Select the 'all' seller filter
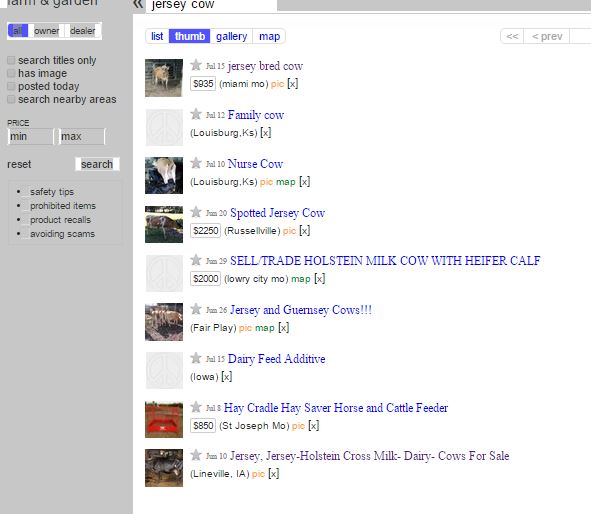This screenshot has height=514, width=591. click(x=18, y=31)
